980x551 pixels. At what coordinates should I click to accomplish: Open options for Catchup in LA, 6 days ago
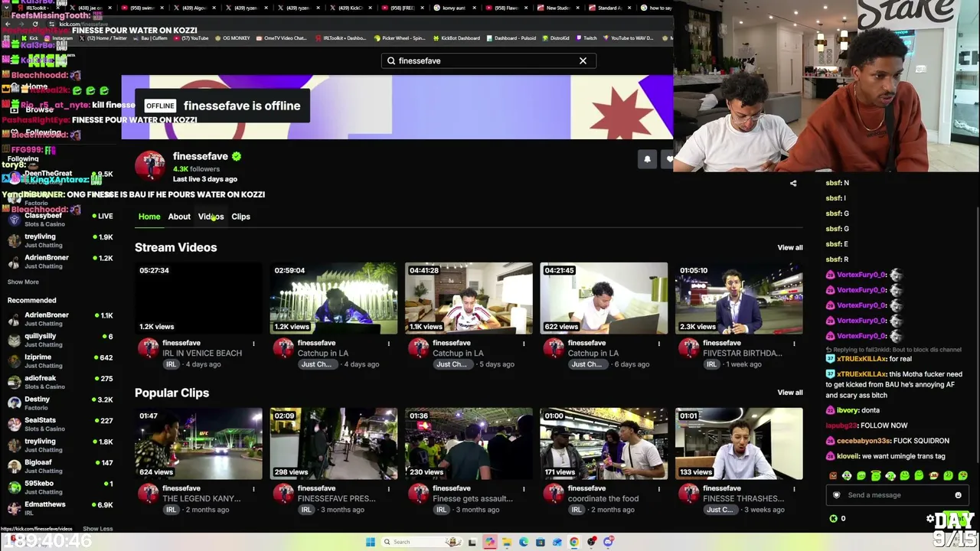pos(658,344)
